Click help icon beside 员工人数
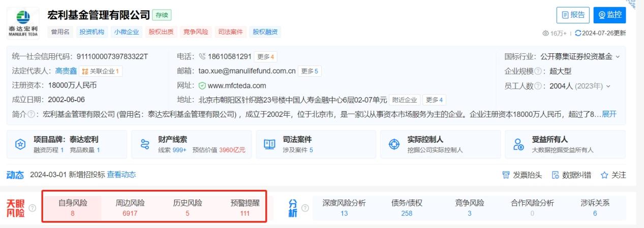644x228 pixels. click(x=537, y=86)
